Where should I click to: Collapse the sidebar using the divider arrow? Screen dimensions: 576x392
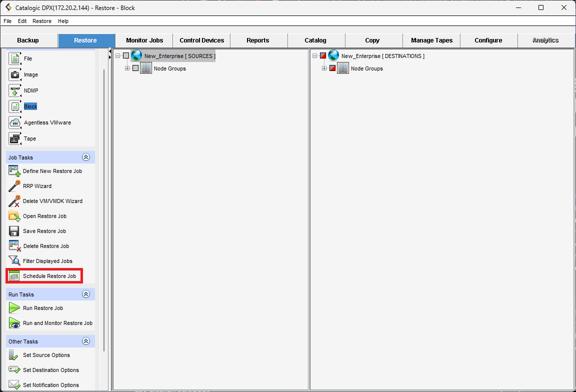[109, 51]
